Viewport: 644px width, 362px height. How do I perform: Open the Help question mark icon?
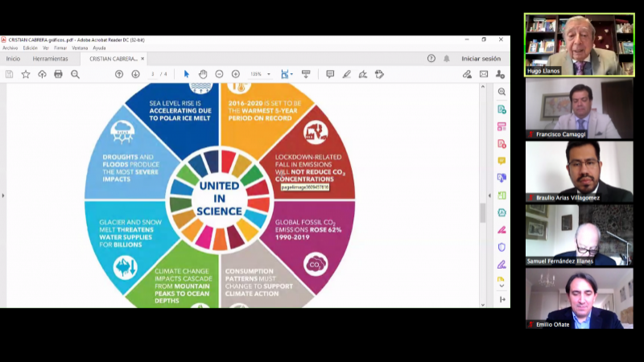coord(431,59)
